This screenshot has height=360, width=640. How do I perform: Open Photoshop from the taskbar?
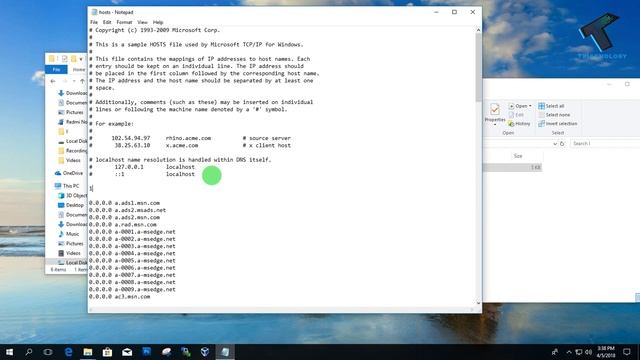point(147,352)
